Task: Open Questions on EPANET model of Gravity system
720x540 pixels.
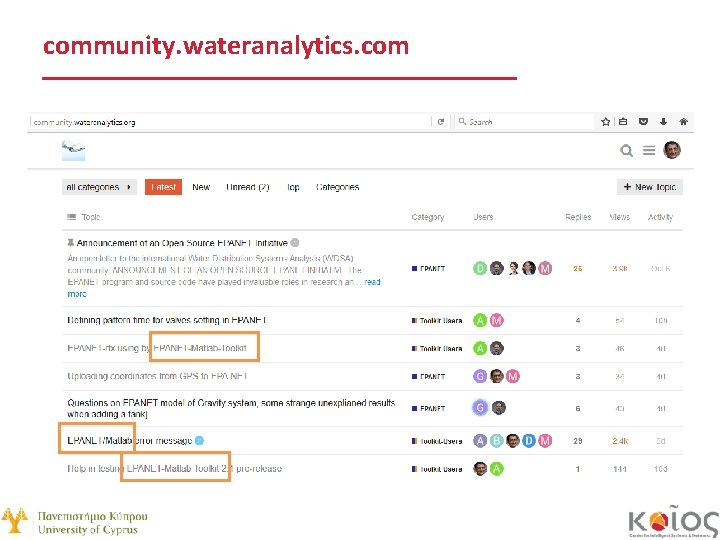Action: point(231,408)
